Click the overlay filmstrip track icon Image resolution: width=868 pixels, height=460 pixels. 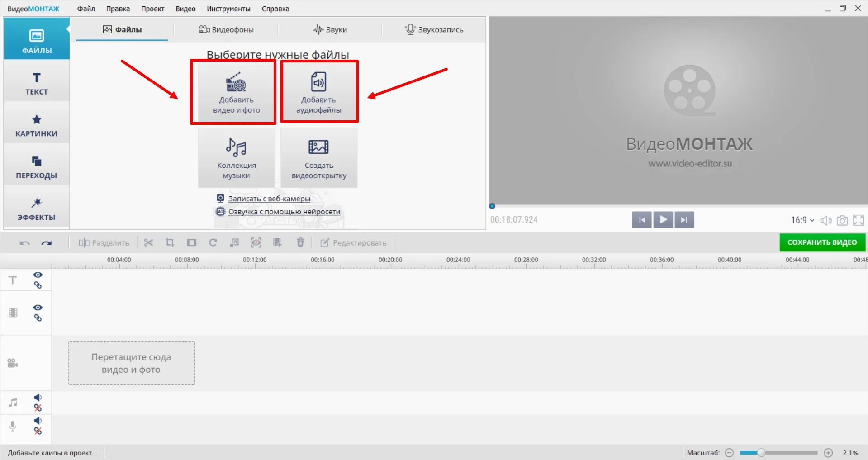click(x=13, y=313)
